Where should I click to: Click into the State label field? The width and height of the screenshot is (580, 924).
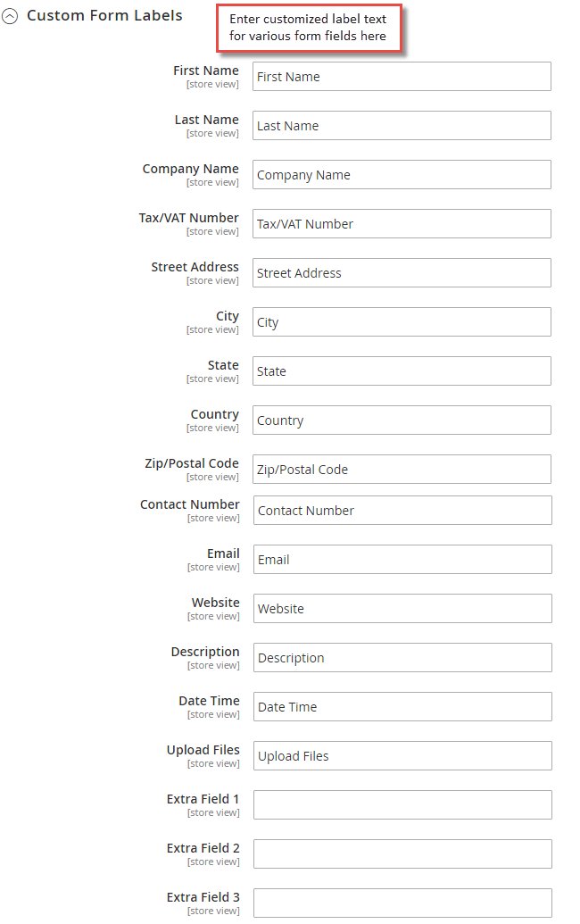click(x=402, y=370)
